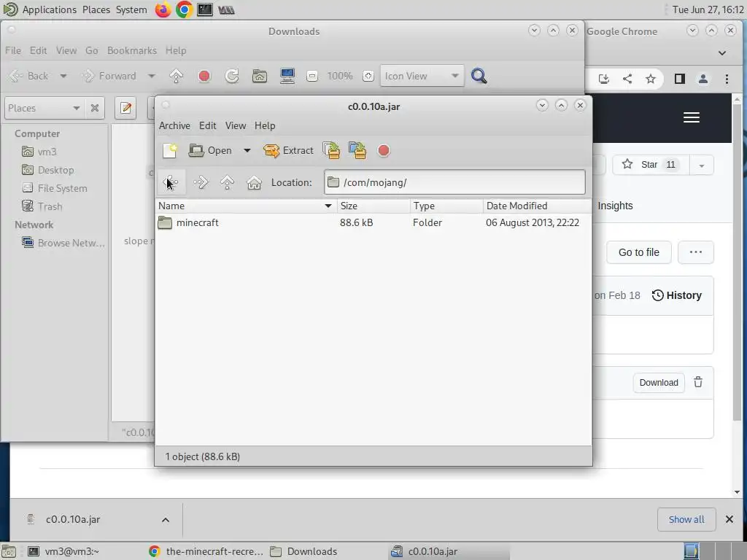Open the File menu in Downloads window
Screen dimensions: 747x560
tap(13, 50)
